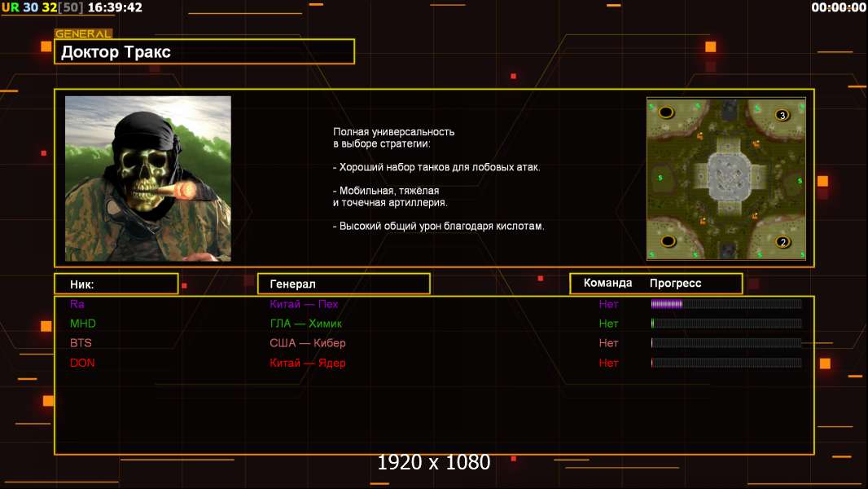Screen dimensions: 868x489
Task: Open BTS's США — Кибер general entry
Action: pyautogui.click(x=307, y=343)
